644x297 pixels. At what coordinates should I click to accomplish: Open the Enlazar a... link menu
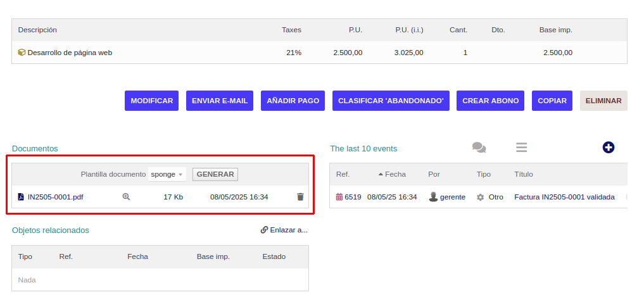(x=284, y=230)
